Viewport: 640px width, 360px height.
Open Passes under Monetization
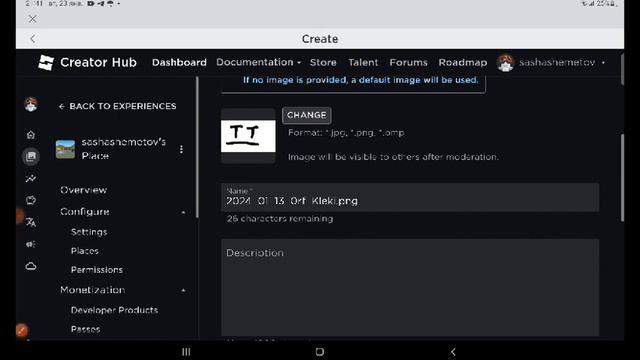pos(85,329)
